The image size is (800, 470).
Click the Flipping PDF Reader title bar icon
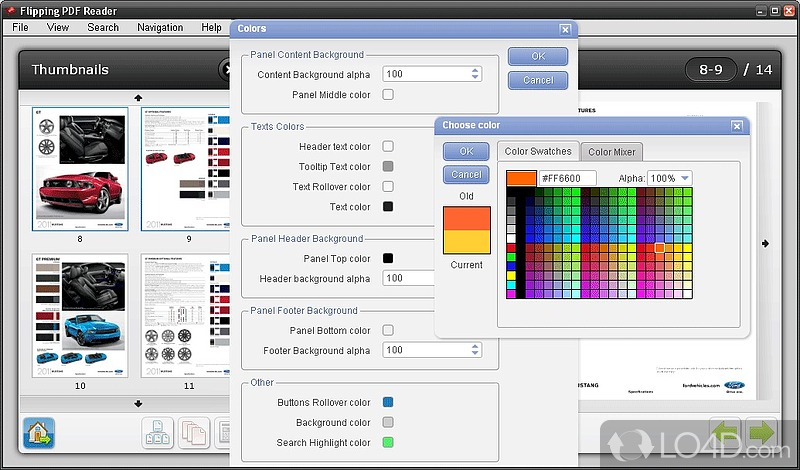tap(10, 10)
